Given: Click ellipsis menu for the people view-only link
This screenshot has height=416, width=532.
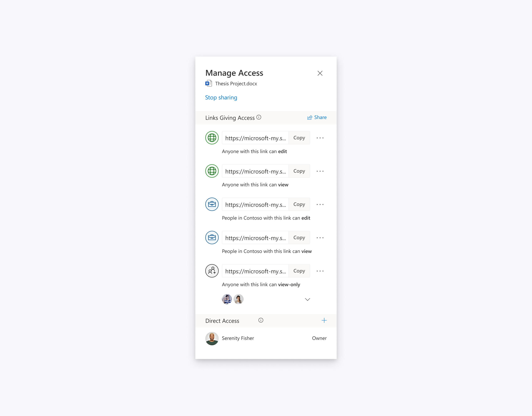Looking at the screenshot, I should pyautogui.click(x=320, y=271).
